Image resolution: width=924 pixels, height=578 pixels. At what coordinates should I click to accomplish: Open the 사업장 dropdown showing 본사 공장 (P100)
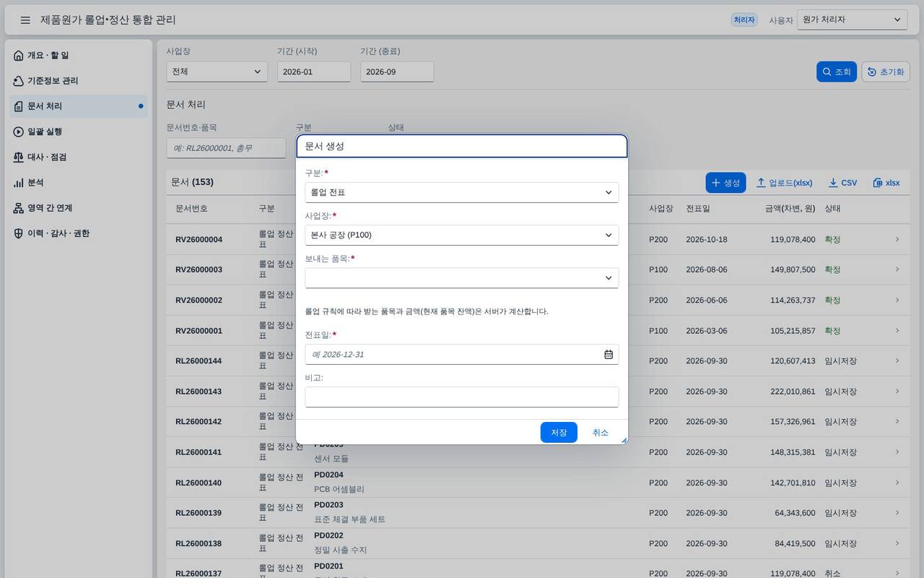[462, 235]
